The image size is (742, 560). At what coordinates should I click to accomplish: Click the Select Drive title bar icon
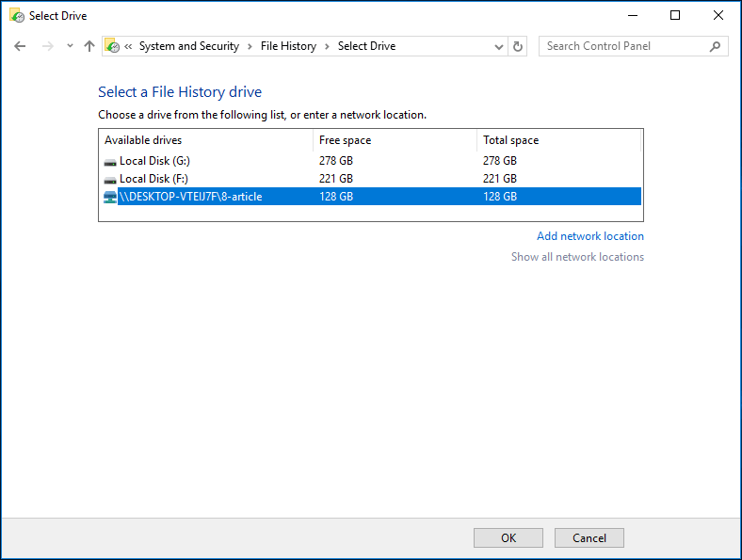pos(17,16)
